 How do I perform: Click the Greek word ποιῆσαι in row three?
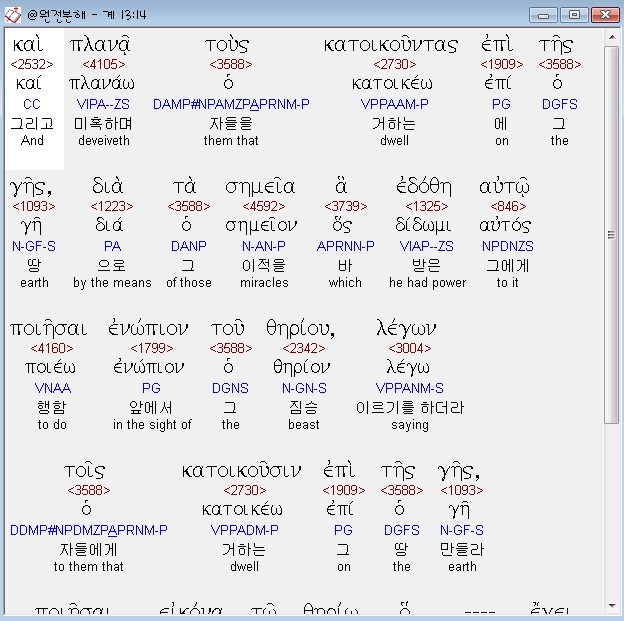coord(49,329)
